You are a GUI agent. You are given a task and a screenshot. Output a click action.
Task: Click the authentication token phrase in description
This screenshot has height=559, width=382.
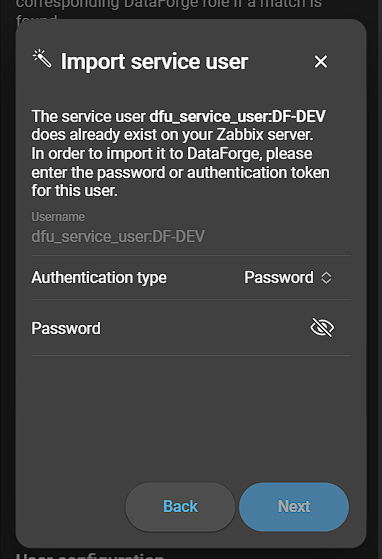[x=258, y=173]
